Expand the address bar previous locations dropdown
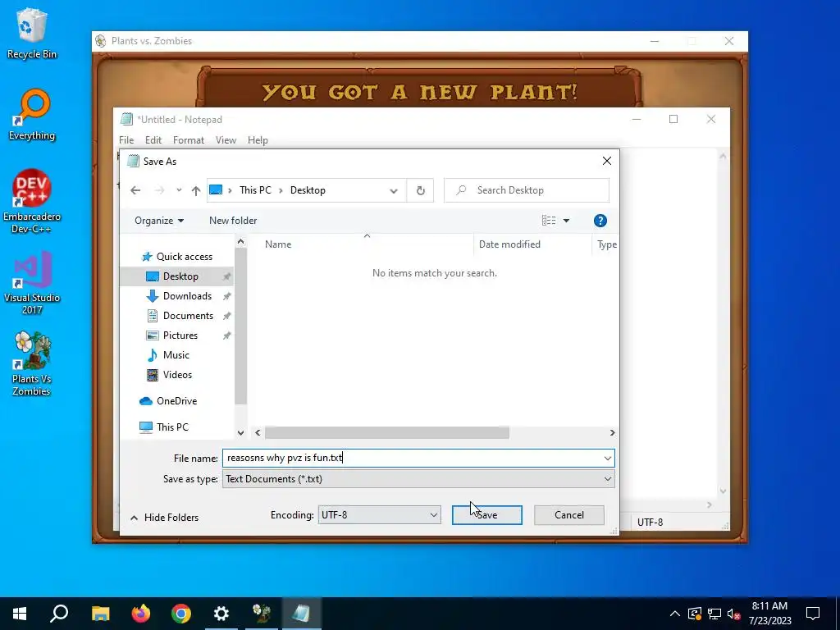The width and height of the screenshot is (840, 630). coord(394,190)
